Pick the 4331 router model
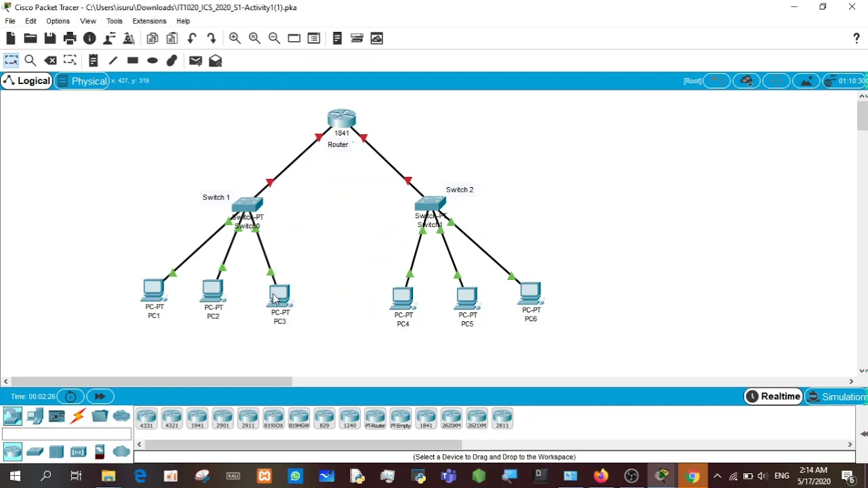Screen dimensions: 868x488 146,419
